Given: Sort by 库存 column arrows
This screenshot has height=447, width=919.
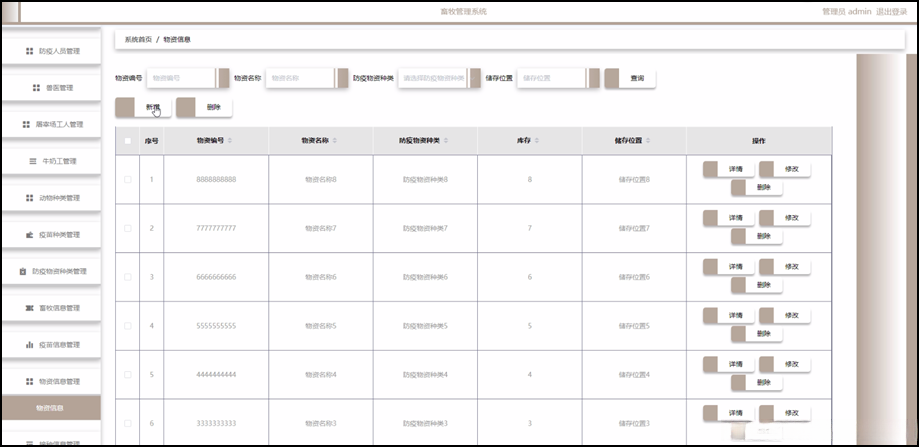Looking at the screenshot, I should (537, 141).
